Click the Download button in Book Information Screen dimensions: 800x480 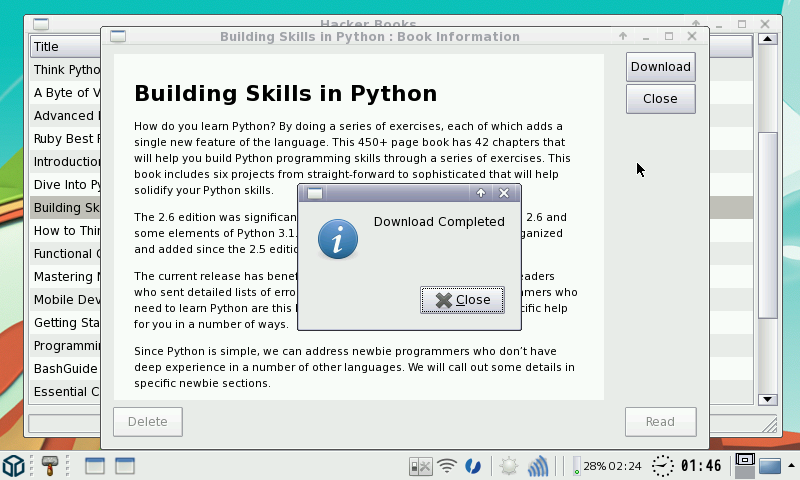click(661, 67)
